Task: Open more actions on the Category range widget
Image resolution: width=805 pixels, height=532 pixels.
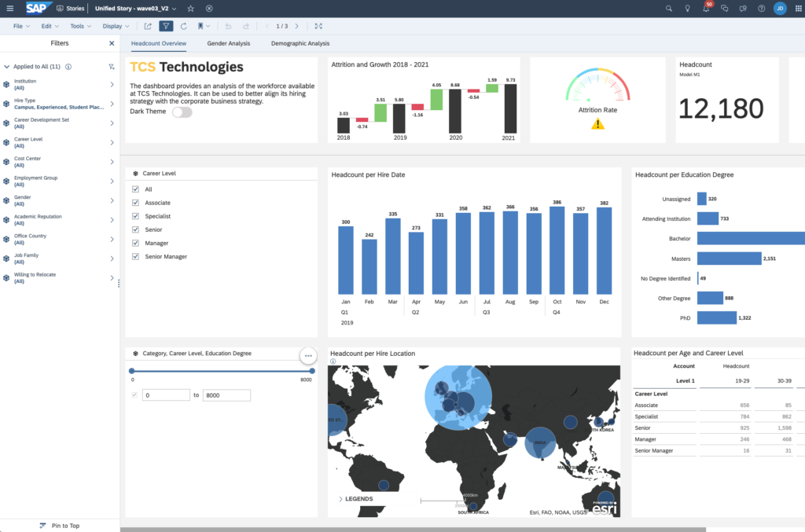Action: pyautogui.click(x=308, y=355)
